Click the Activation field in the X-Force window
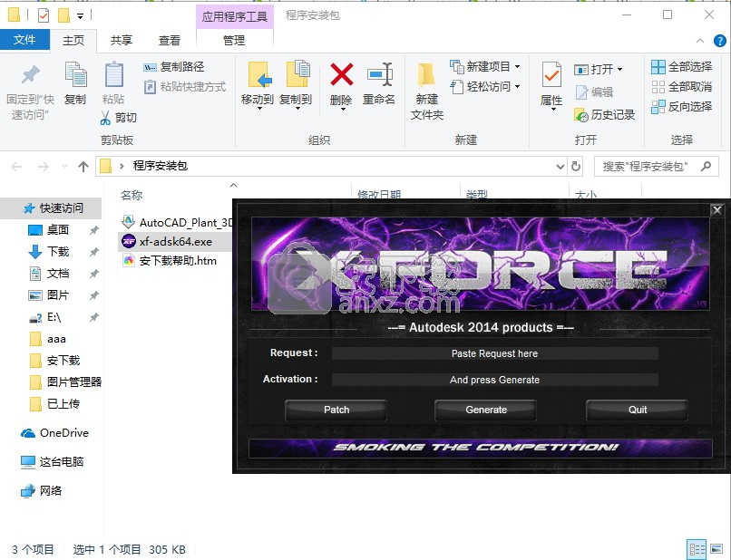Screen dimensions: 731x560 (x=494, y=380)
